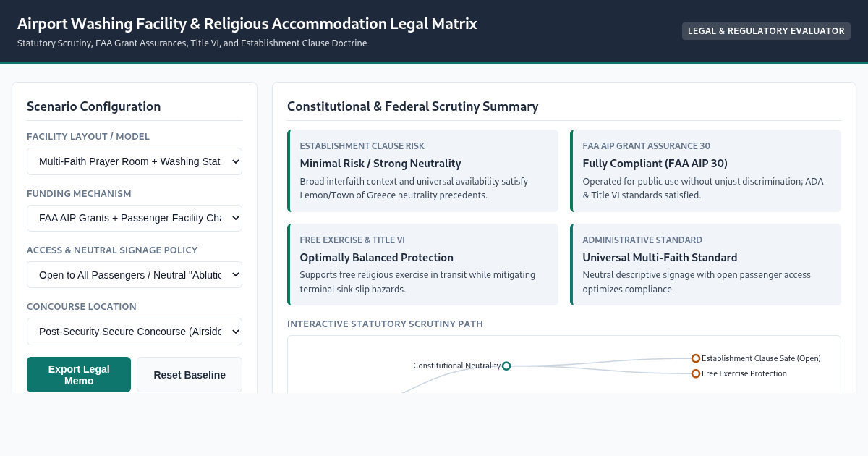The height and width of the screenshot is (456, 868).
Task: Click the "Scenario Configuration" heading
Action: pos(94,106)
